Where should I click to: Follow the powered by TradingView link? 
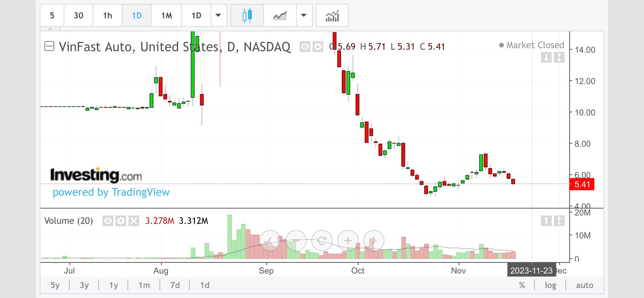coord(111,192)
